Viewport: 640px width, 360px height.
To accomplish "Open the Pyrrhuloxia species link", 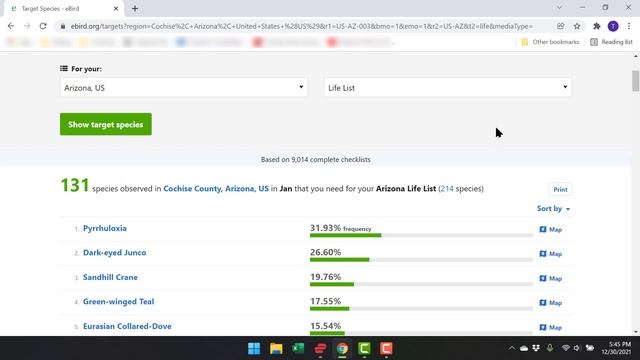I will (105, 228).
